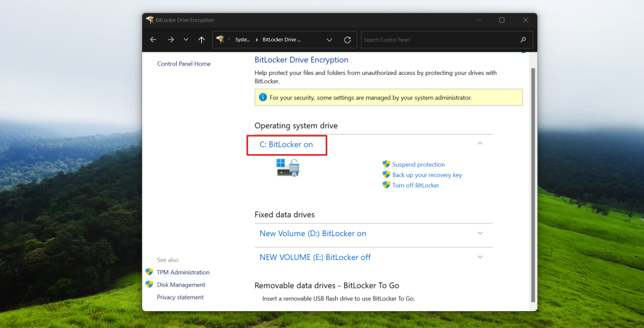The height and width of the screenshot is (328, 644).
Task: Click the vertical scrollbar in the content pane
Action: click(533, 185)
